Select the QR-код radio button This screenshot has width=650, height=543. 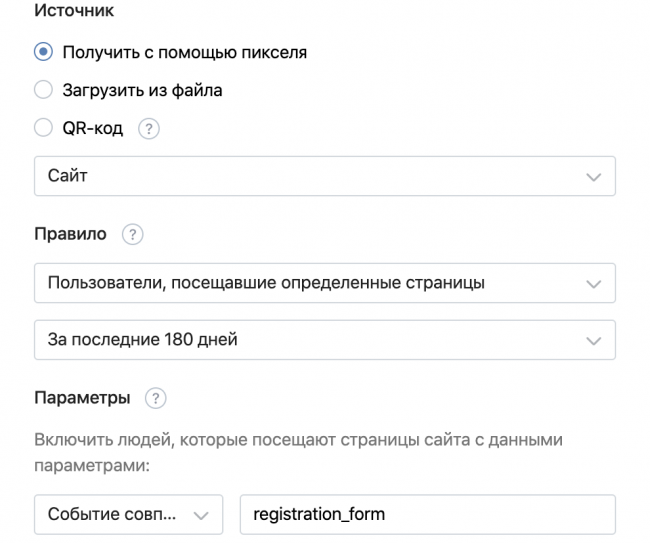point(43,129)
